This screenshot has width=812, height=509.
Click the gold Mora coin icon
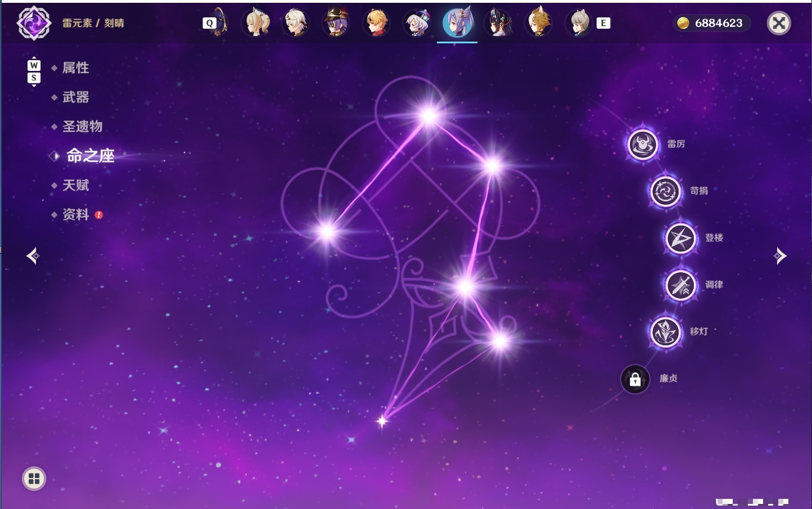pyautogui.click(x=683, y=23)
